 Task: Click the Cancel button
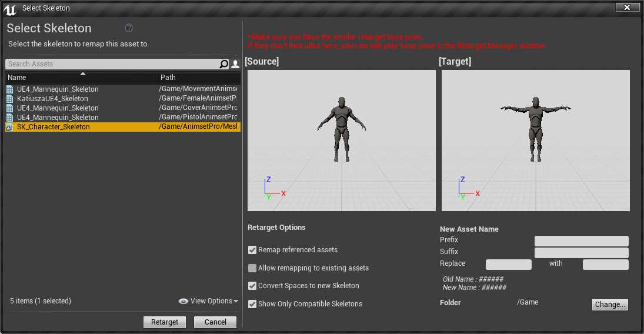click(215, 322)
